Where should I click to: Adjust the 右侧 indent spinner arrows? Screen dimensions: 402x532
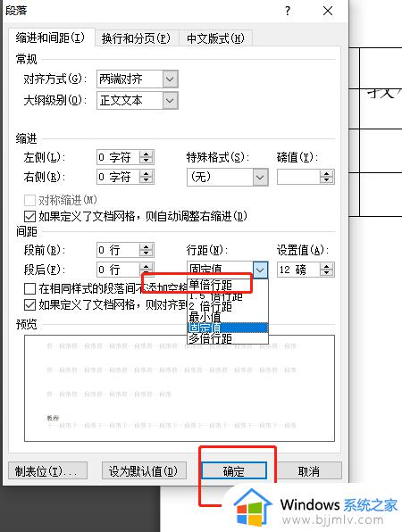coord(147,177)
